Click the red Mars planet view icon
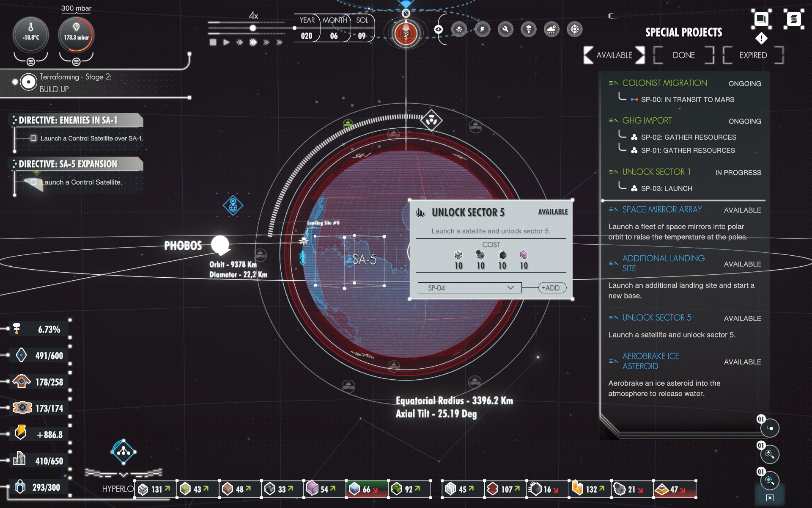The image size is (812, 508). tap(406, 33)
